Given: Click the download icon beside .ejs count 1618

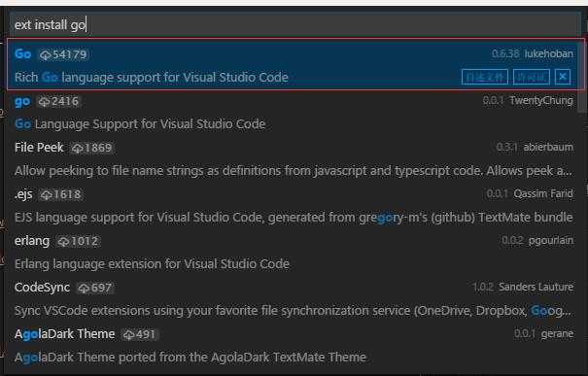Looking at the screenshot, I should [x=47, y=195].
